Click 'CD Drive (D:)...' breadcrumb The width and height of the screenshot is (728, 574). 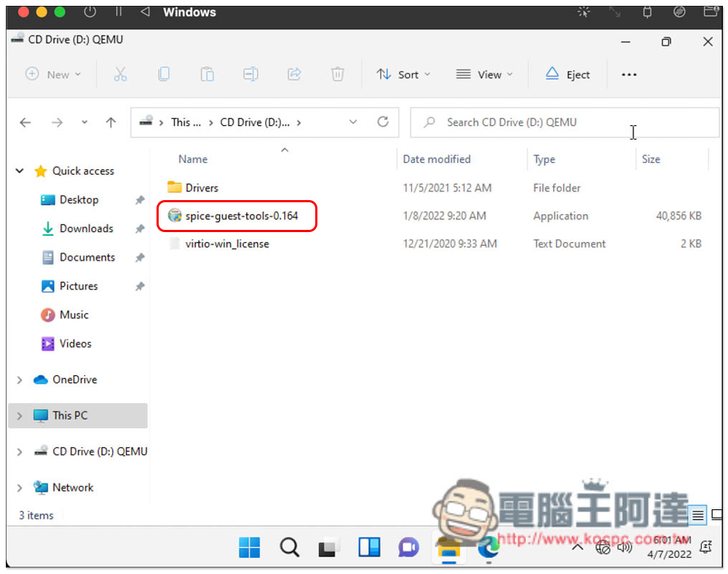pyautogui.click(x=255, y=122)
